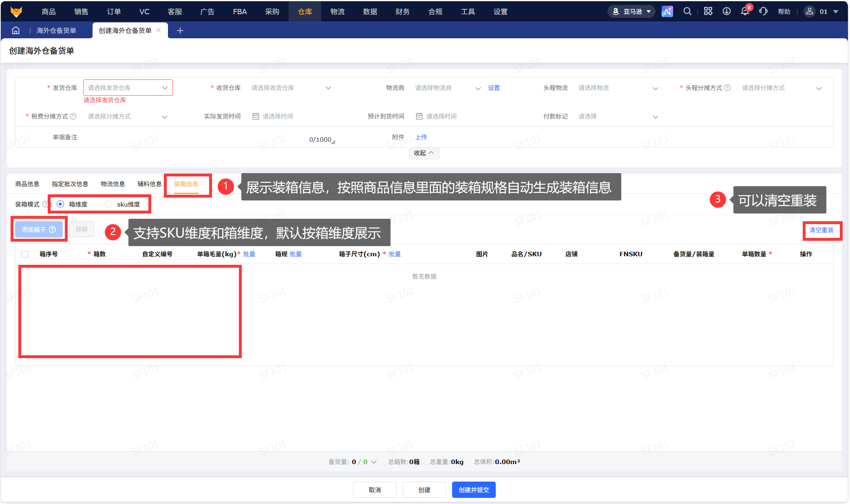This screenshot has height=504, width=850.
Task: Collapse the form with 收起
Action: 424,153
